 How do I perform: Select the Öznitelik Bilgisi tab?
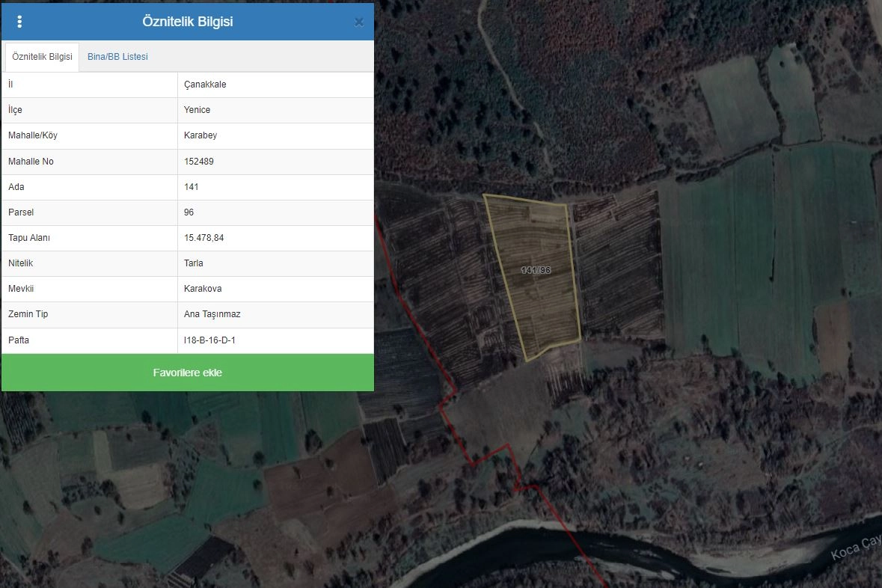tap(42, 57)
